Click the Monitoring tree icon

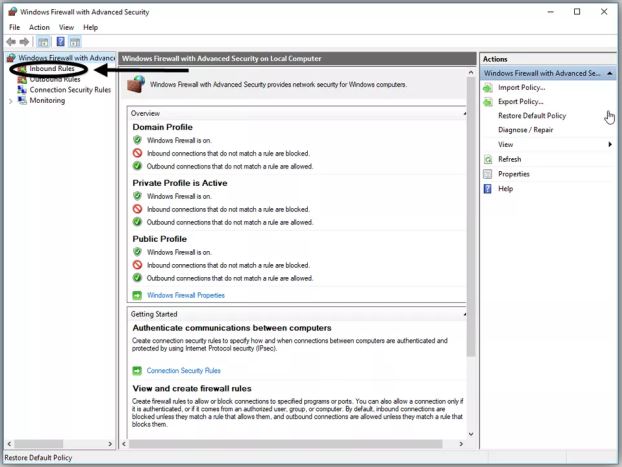[x=22, y=100]
